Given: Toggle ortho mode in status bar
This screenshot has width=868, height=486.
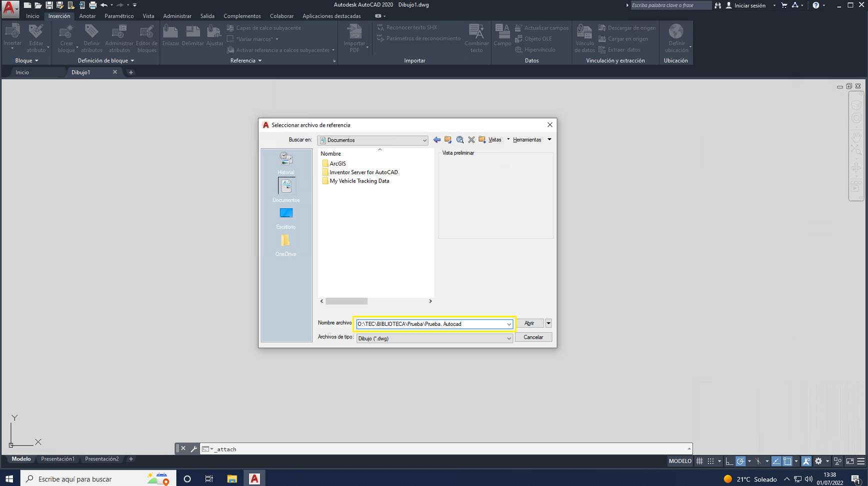Looking at the screenshot, I should pyautogui.click(x=729, y=461).
